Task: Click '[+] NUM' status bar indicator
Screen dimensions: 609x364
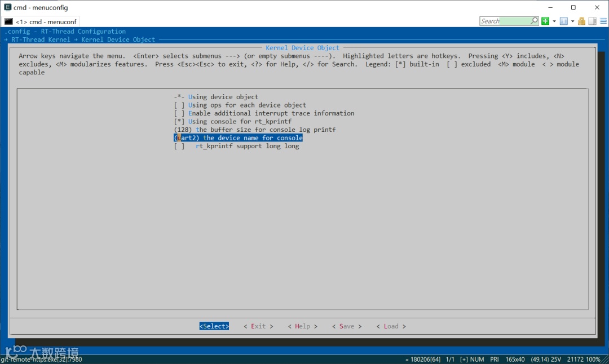Action: (472, 359)
